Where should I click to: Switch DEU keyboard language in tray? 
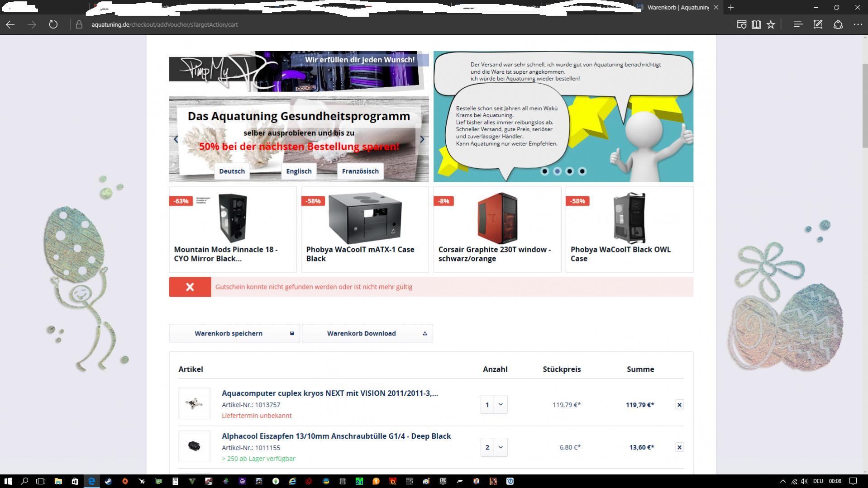point(818,481)
